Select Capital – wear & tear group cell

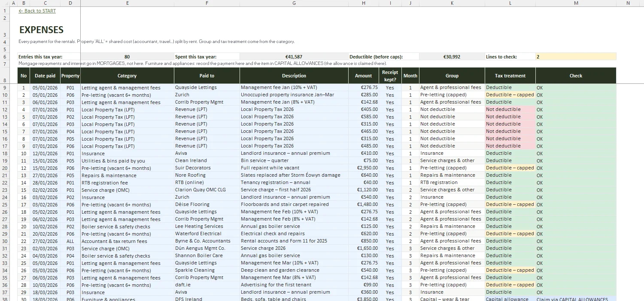(452, 299)
